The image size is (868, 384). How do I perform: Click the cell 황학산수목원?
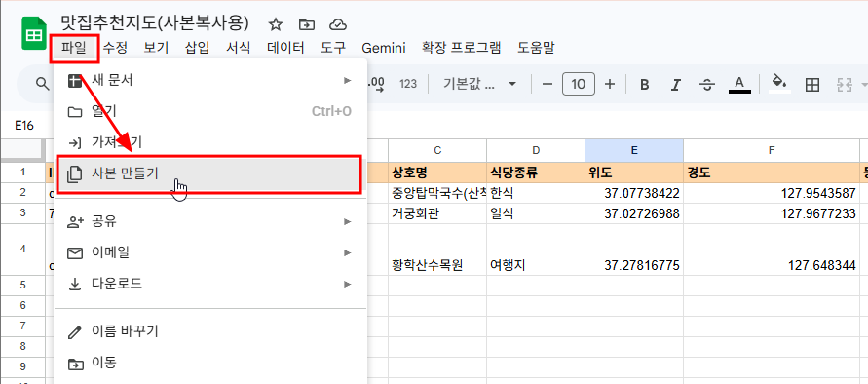[437, 250]
